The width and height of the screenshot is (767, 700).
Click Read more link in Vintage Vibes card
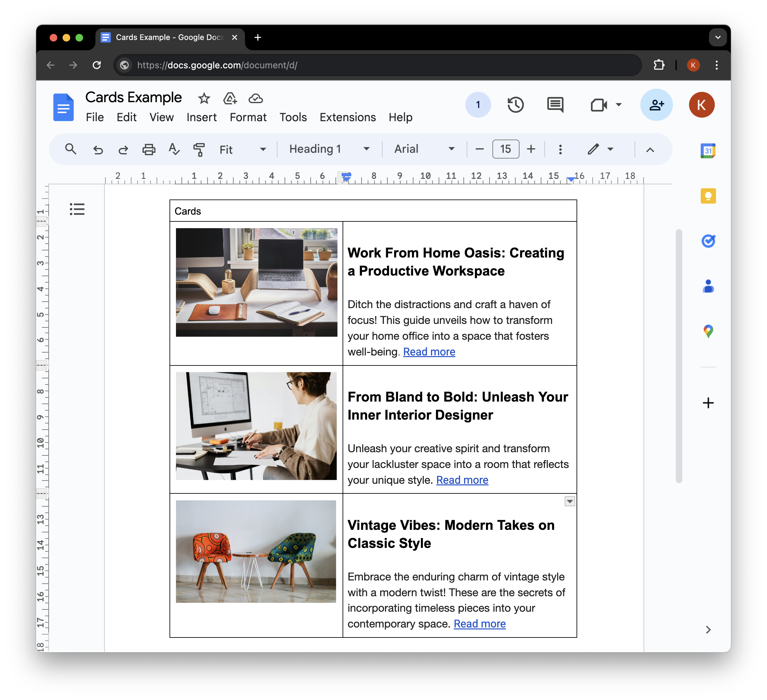480,624
